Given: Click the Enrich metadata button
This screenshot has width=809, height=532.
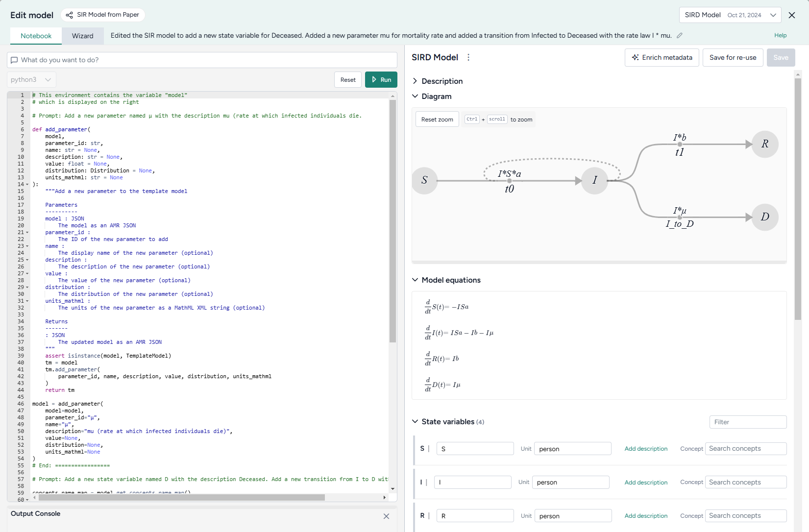Looking at the screenshot, I should [x=662, y=57].
